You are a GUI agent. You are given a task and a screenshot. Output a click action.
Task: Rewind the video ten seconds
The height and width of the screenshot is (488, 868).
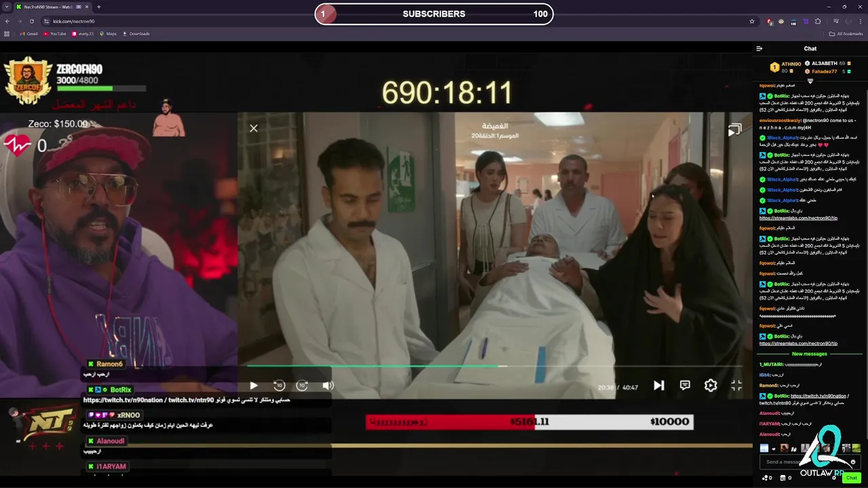pyautogui.click(x=279, y=385)
